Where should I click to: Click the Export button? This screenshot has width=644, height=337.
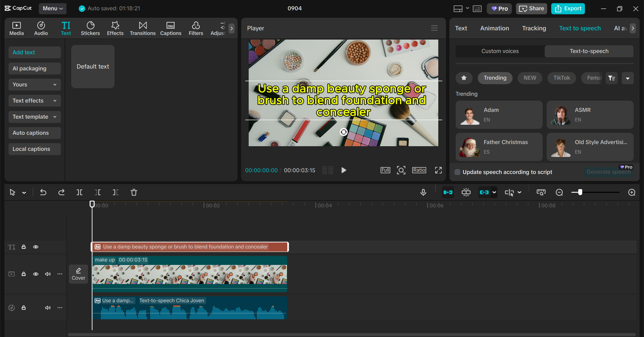567,8
